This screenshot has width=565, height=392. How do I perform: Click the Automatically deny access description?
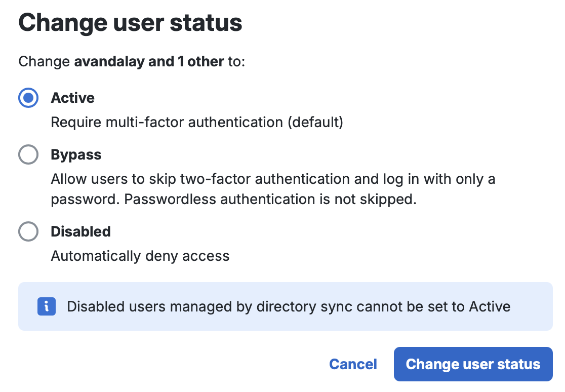[x=140, y=256]
